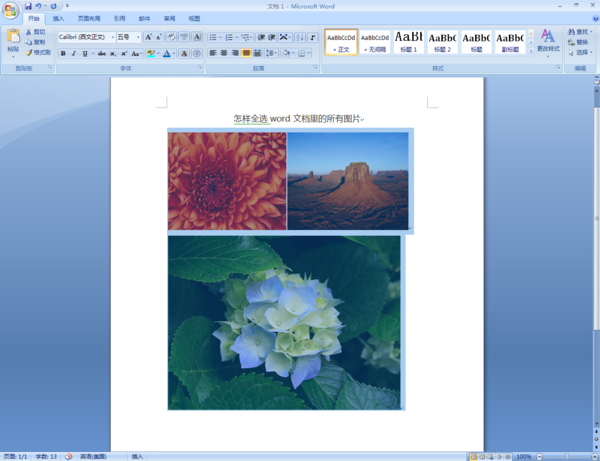This screenshot has width=600, height=461.
Task: Open the Calibri font name dropdown
Action: click(112, 37)
